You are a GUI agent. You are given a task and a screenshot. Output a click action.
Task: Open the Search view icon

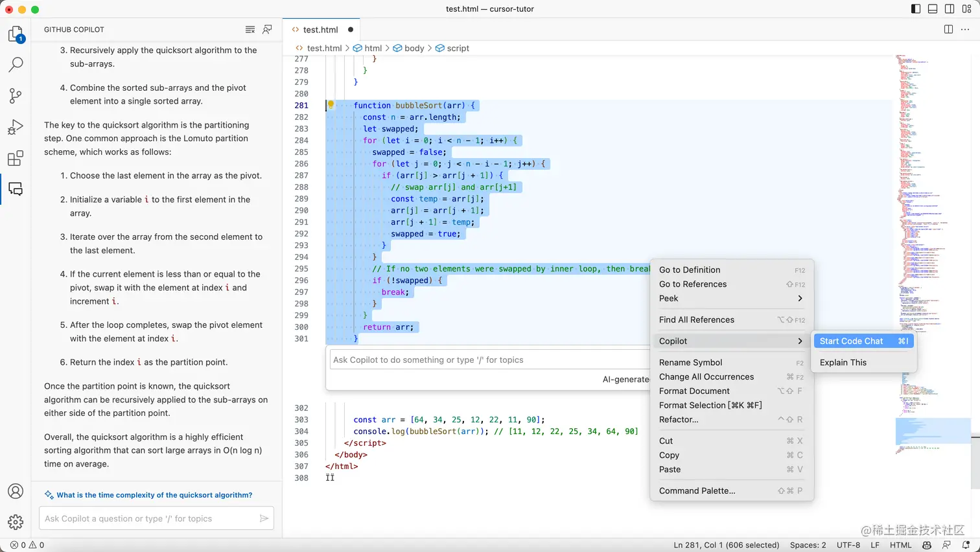pos(16,64)
